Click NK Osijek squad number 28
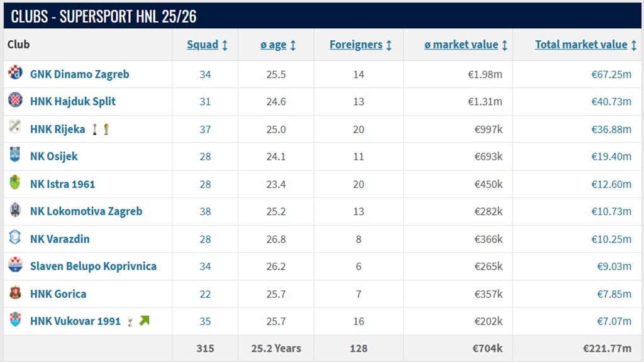This screenshot has height=362, width=644. pos(205,156)
